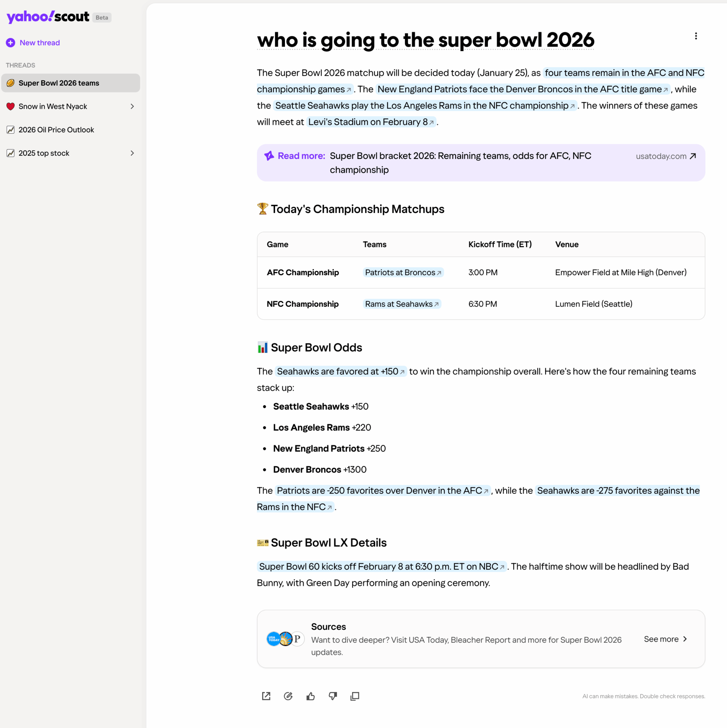Expand the Snow in West Nyack thread

click(x=132, y=106)
